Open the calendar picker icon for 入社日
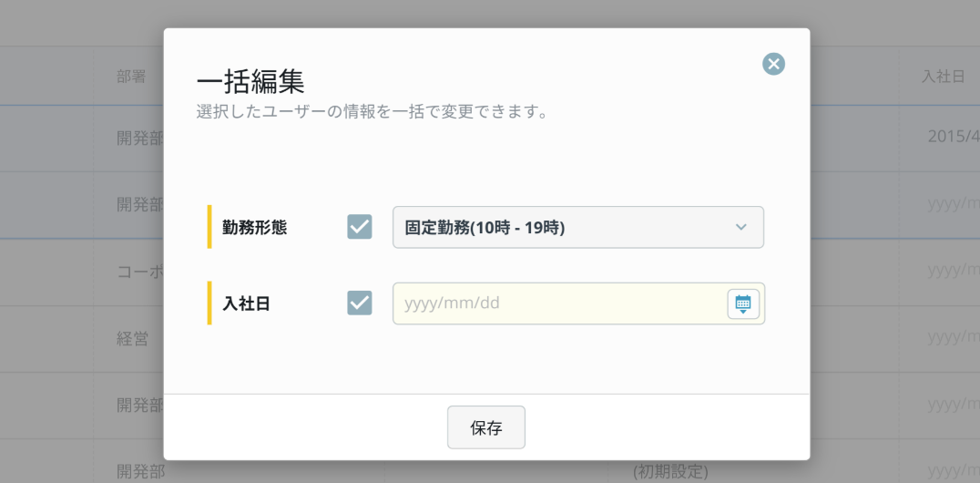 (743, 304)
